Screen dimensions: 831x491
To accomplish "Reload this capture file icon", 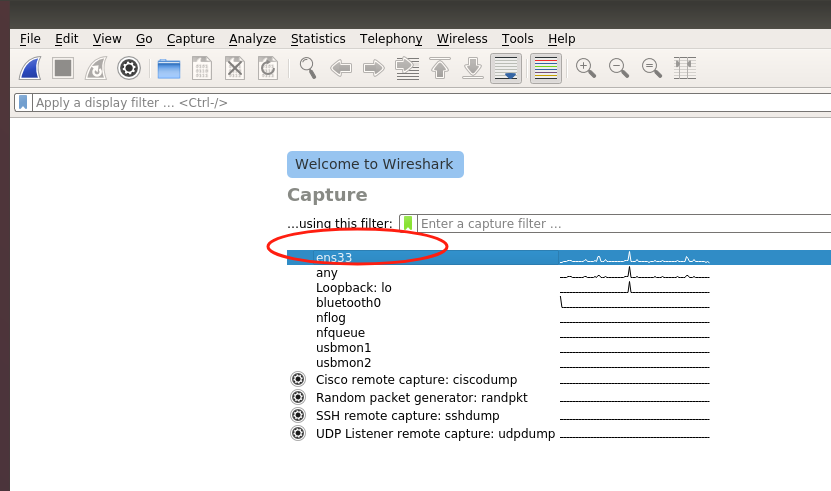I will tap(268, 68).
